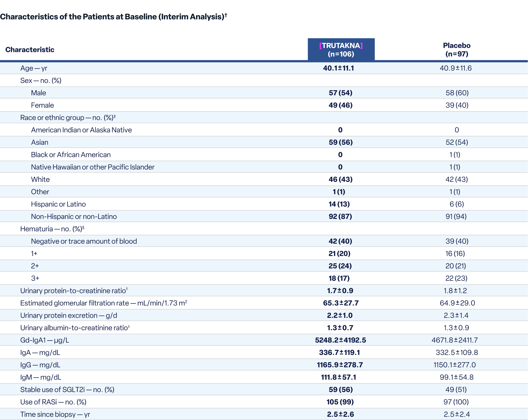This screenshot has height=420, width=528.
Task: Click the Placebo column header
Action: pos(456,50)
